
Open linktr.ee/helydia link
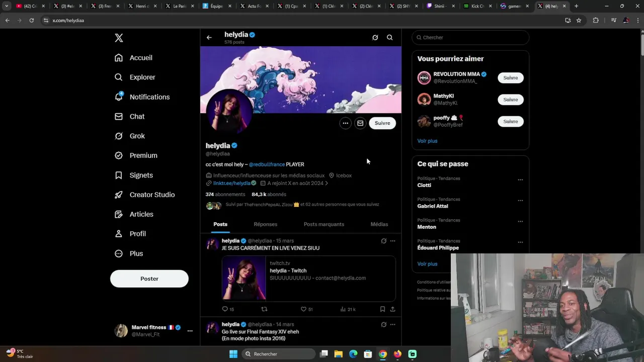point(231,184)
